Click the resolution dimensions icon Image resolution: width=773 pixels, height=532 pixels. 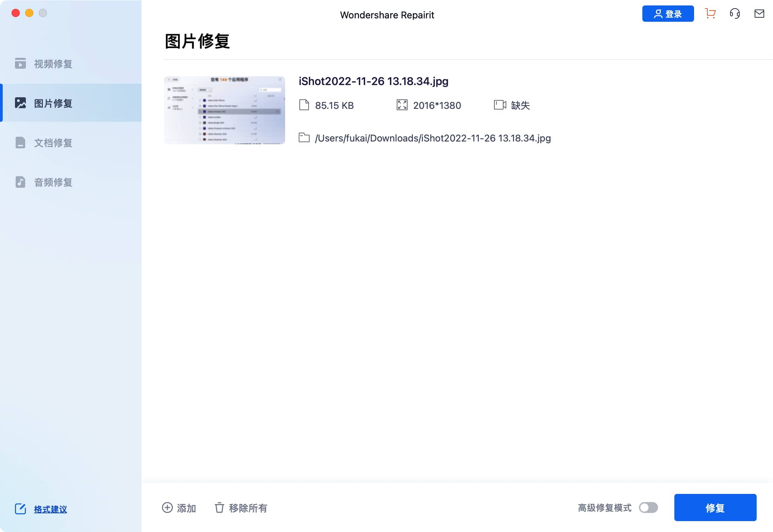(402, 105)
